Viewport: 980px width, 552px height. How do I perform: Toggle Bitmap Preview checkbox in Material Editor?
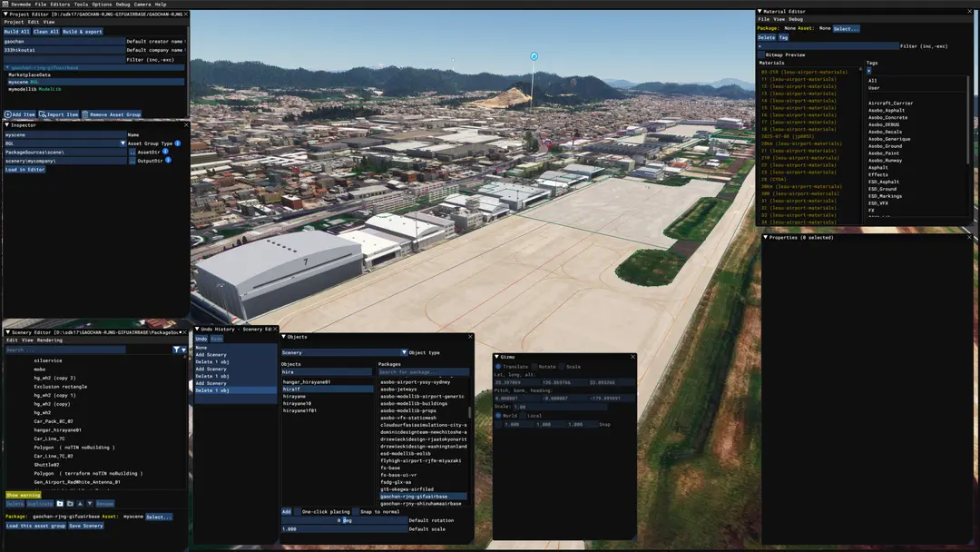point(761,54)
